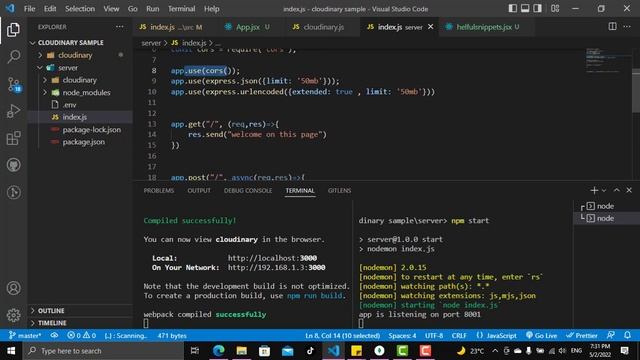Open TikTok from the taskbar
Image resolution: width=640 pixels, height=360 pixels.
coord(310,351)
